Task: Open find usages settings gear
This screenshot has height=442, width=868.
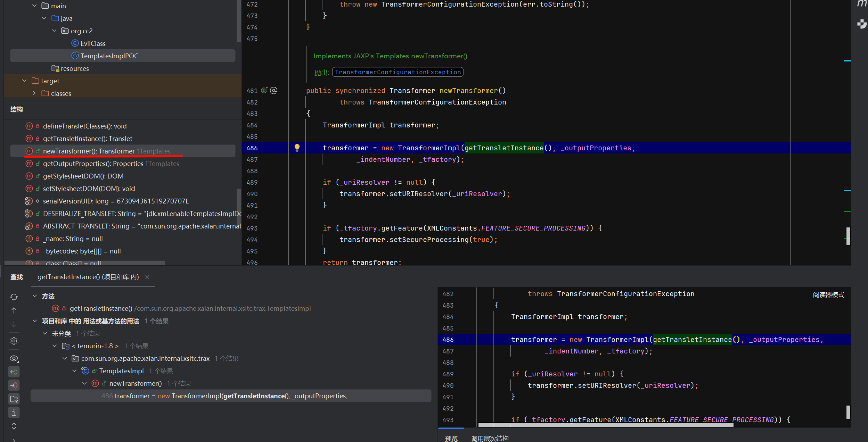Action: (14, 341)
